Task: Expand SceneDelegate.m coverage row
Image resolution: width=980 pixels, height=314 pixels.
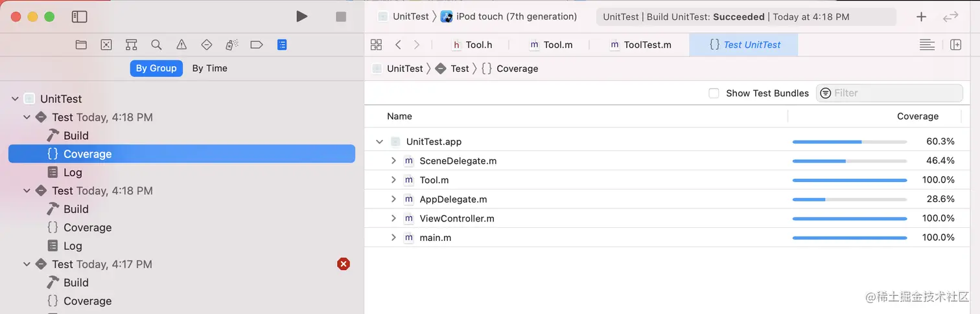Action: (x=393, y=161)
